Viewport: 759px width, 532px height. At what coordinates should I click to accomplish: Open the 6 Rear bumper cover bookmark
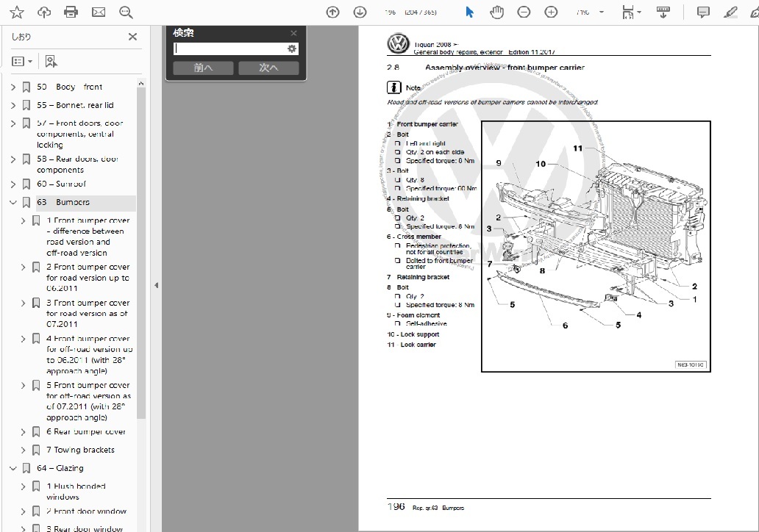85,432
